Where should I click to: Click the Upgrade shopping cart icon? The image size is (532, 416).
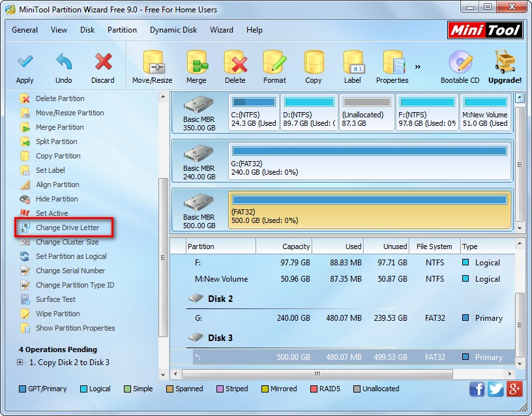tap(505, 62)
